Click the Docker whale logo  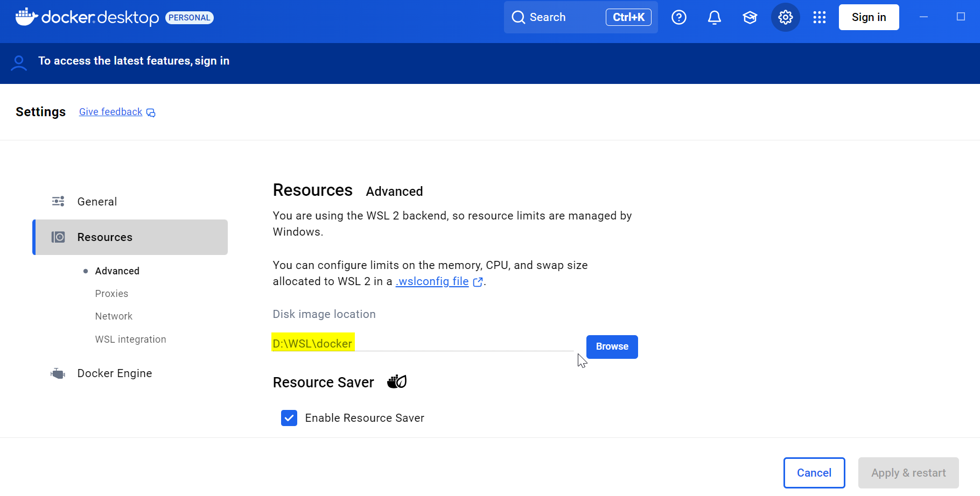[26, 17]
